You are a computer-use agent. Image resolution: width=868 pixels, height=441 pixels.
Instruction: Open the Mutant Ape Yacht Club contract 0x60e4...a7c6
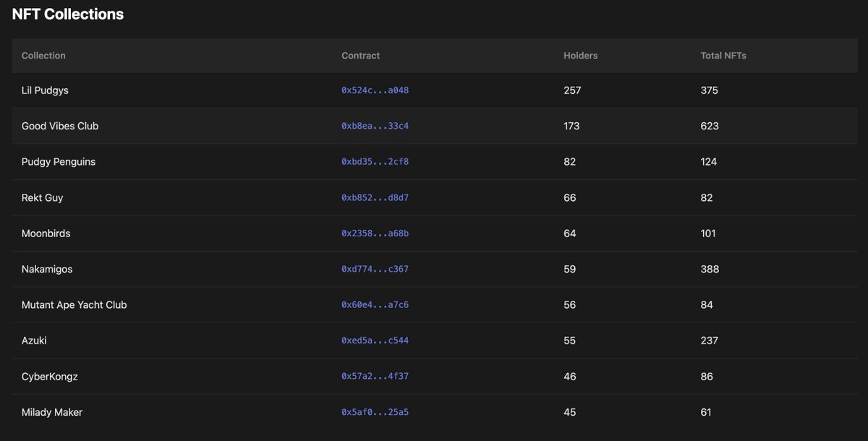(375, 305)
